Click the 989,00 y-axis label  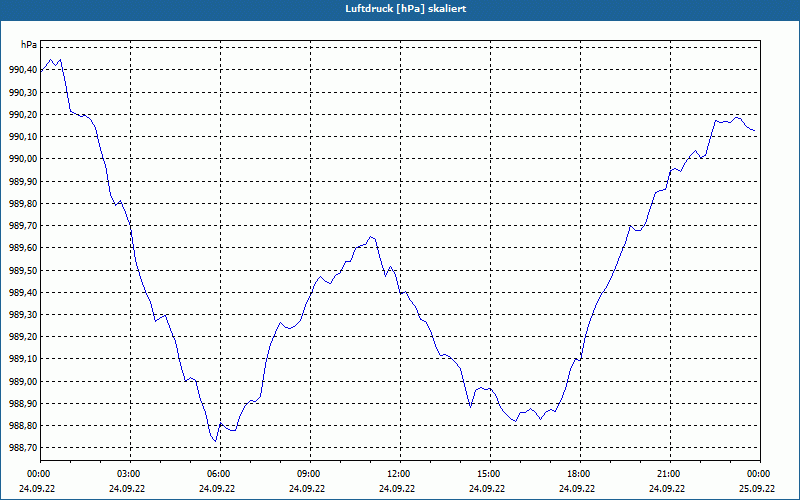click(x=23, y=382)
